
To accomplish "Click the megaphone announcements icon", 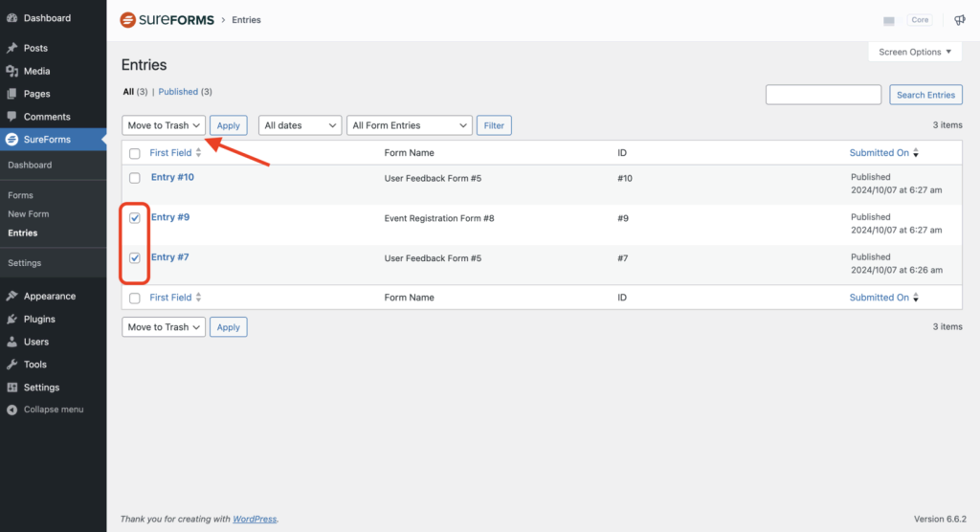I will [x=960, y=20].
